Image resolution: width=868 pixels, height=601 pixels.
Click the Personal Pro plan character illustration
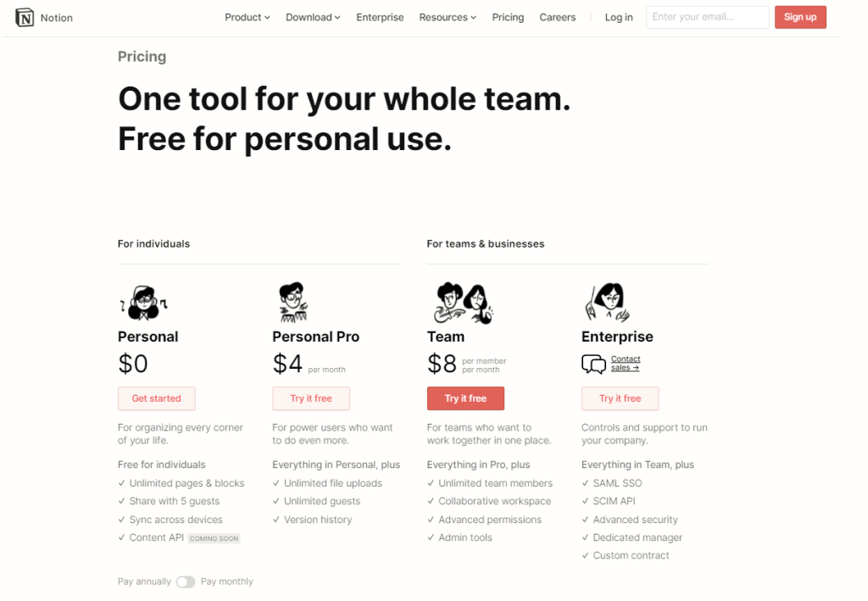coord(293,302)
